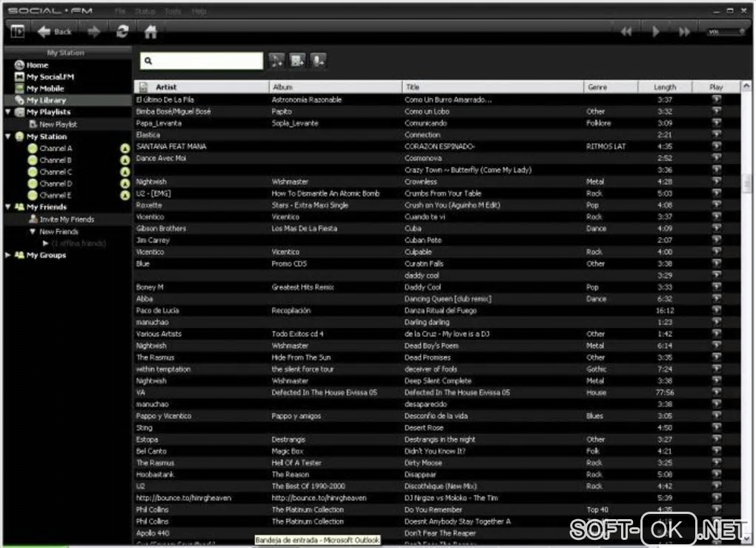756x548 pixels.
Task: Open My Mobile in the sidebar
Action: (45, 89)
